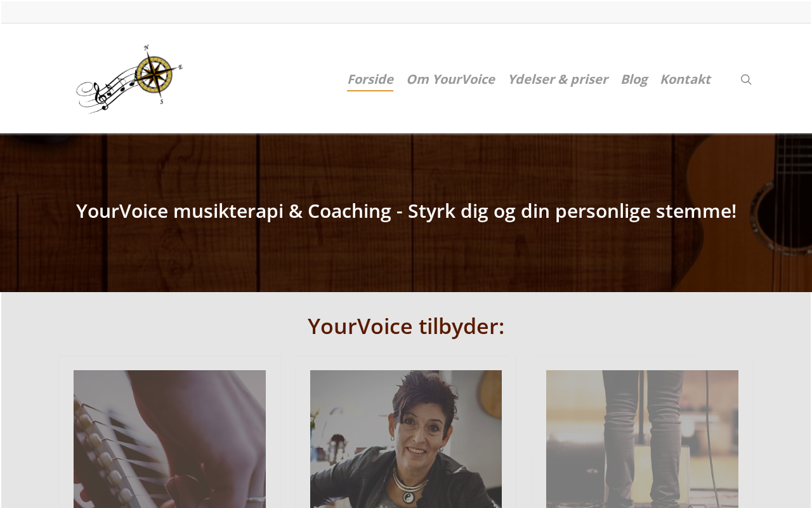This screenshot has width=812, height=508.
Task: Open the Blog menu link
Action: point(634,79)
